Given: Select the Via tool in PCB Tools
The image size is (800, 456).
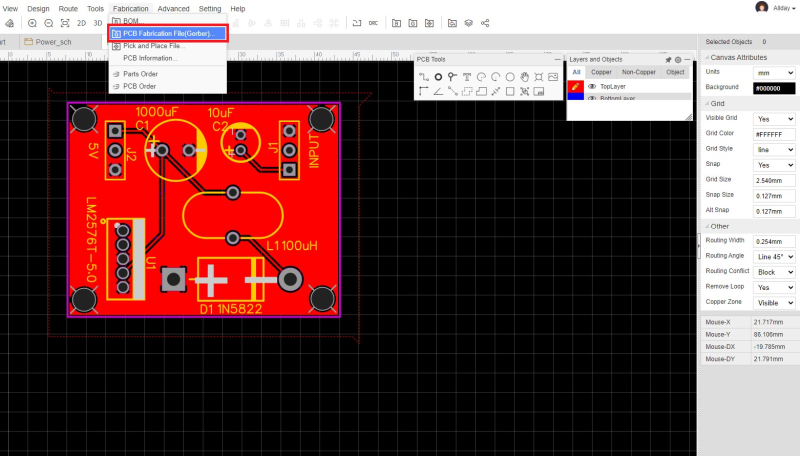Looking at the screenshot, I should click(x=452, y=77).
